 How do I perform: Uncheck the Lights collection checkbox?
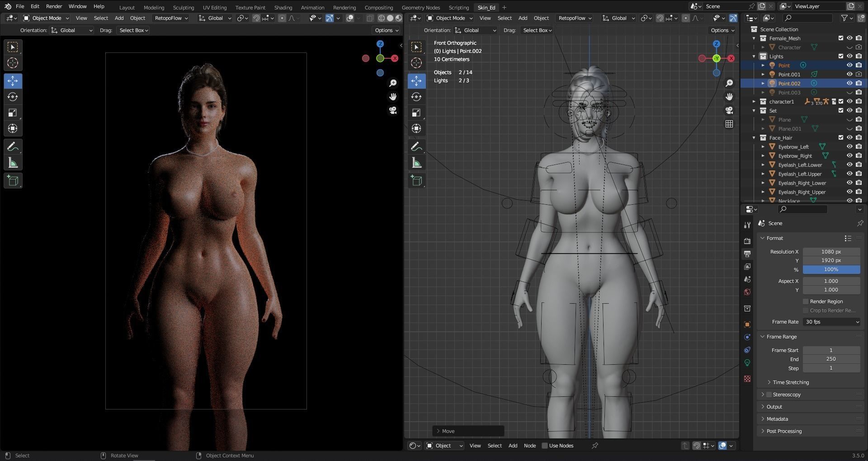coord(841,56)
